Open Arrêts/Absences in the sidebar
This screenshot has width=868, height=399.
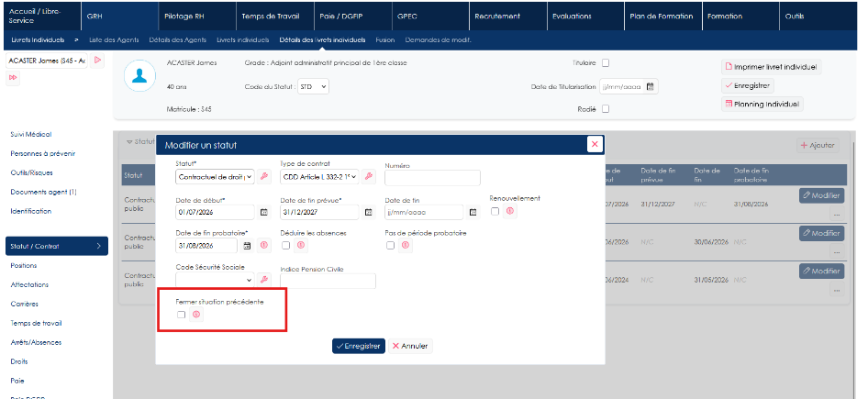click(36, 342)
